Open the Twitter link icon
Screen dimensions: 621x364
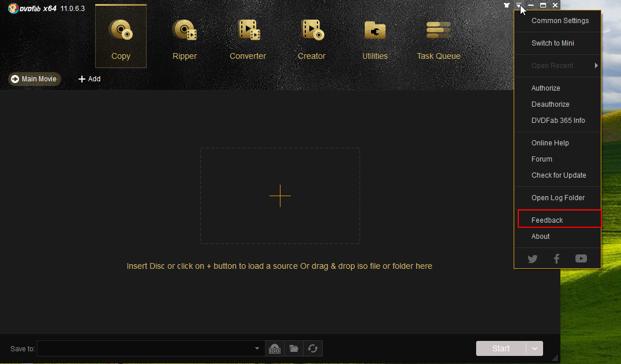coord(533,259)
